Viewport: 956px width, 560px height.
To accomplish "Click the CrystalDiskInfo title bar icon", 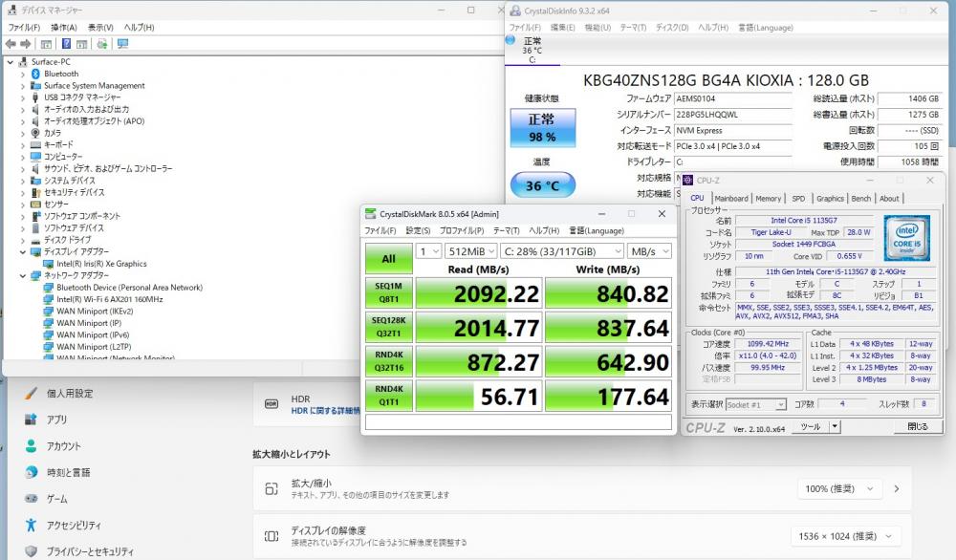I will coord(515,11).
